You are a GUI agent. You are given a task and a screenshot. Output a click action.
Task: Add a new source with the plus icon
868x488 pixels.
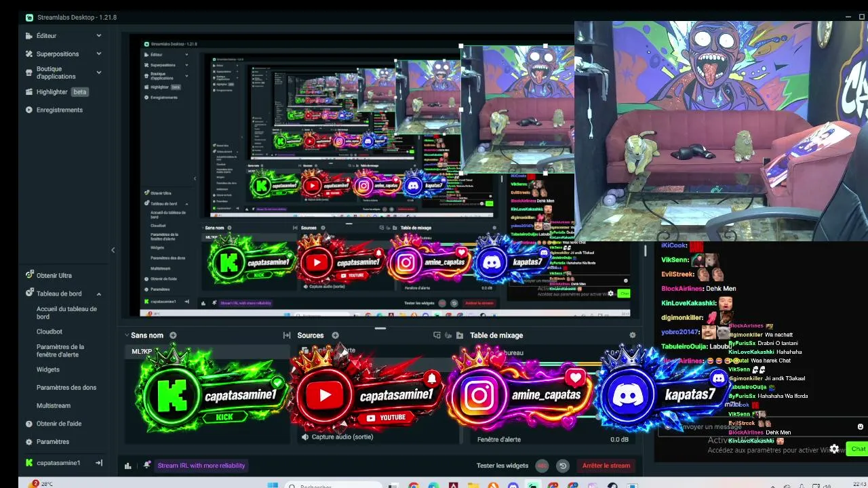tap(335, 335)
